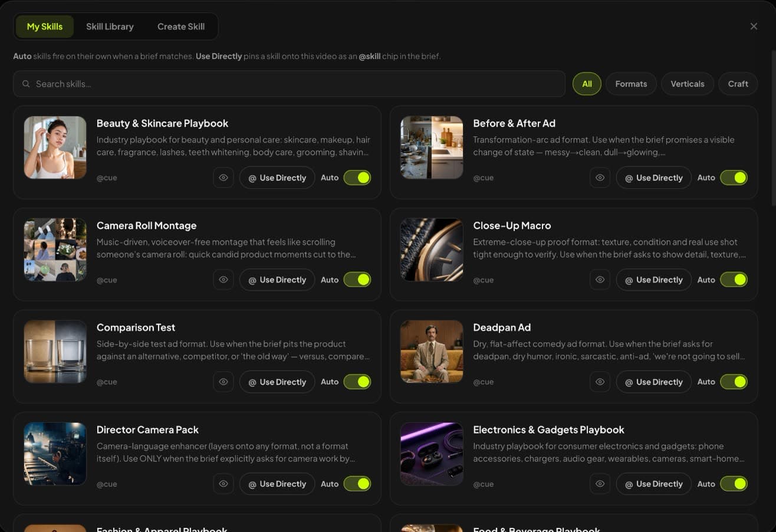Filter skills by Craft
The height and width of the screenshot is (532, 776).
point(738,84)
